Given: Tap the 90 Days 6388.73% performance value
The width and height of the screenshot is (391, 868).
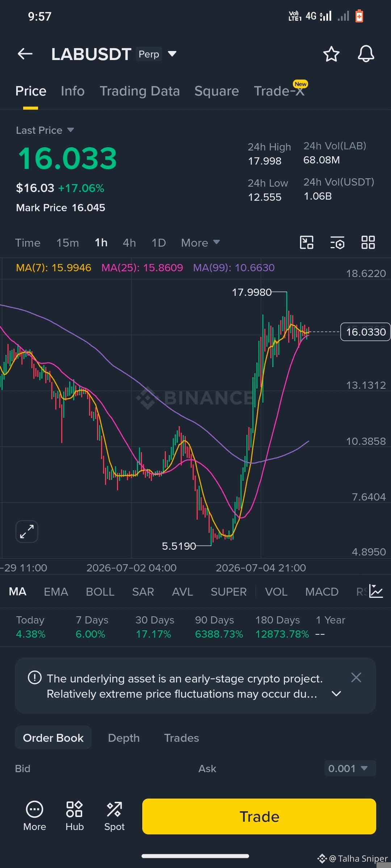Looking at the screenshot, I should tap(219, 634).
